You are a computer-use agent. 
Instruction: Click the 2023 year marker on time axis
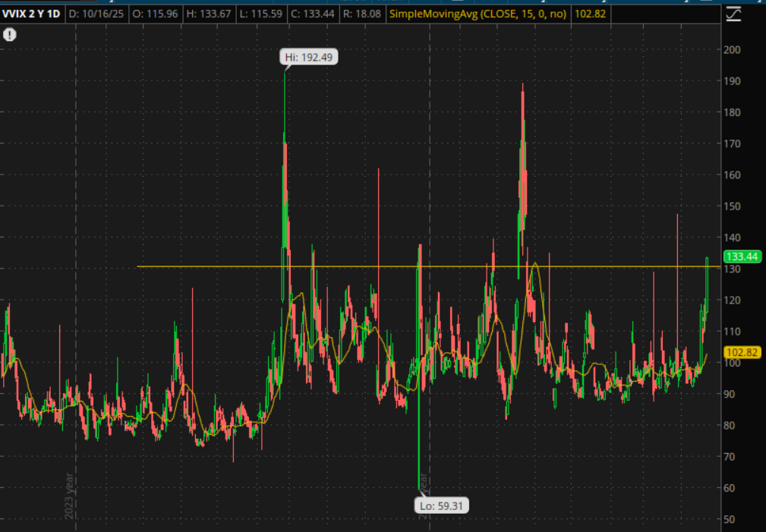[70, 497]
